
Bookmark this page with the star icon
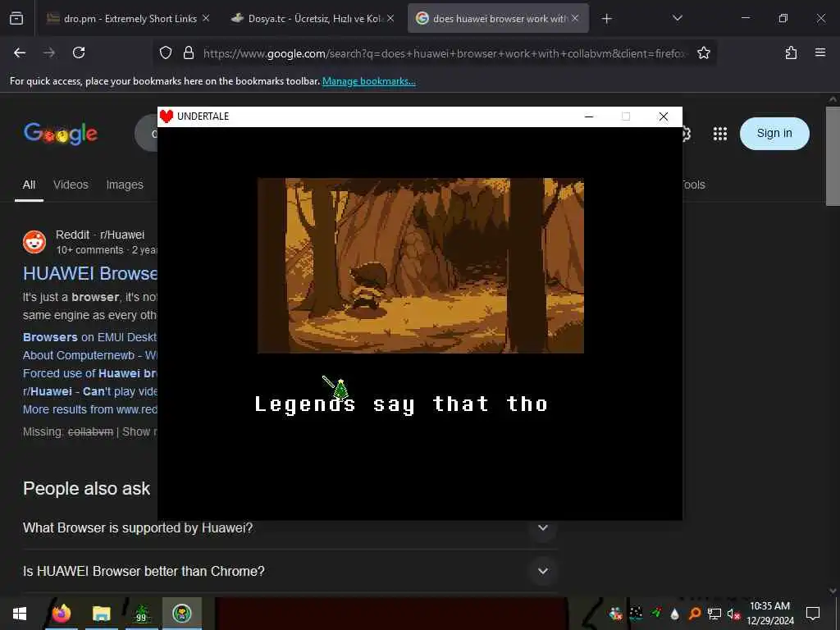coord(703,52)
